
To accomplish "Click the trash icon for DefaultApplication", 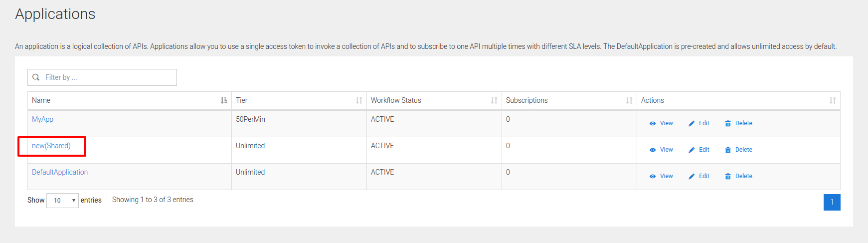I will coord(728,177).
